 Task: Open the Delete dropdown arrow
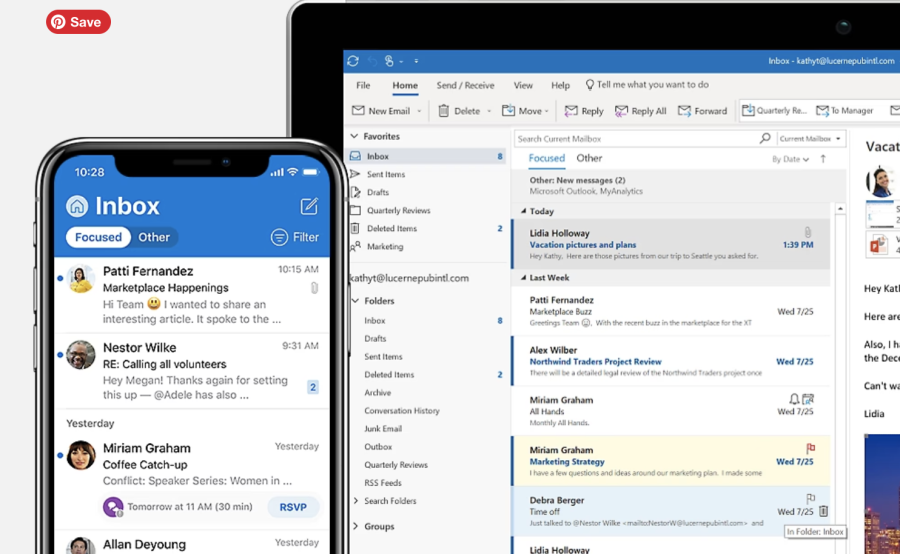click(489, 111)
